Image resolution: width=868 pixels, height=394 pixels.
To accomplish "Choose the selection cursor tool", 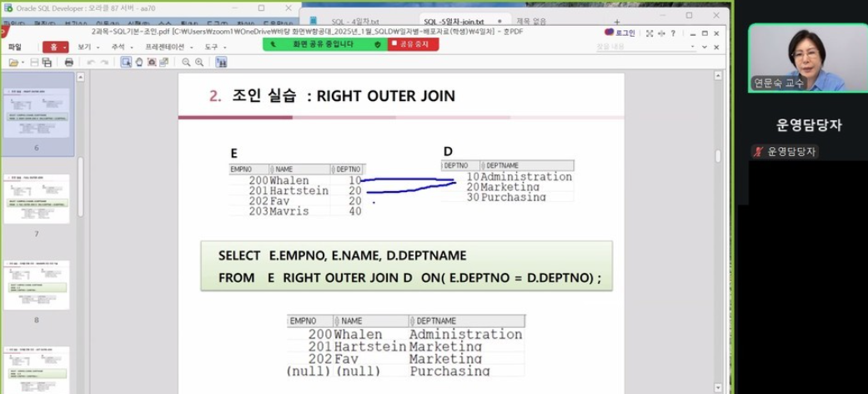I will pos(126,62).
